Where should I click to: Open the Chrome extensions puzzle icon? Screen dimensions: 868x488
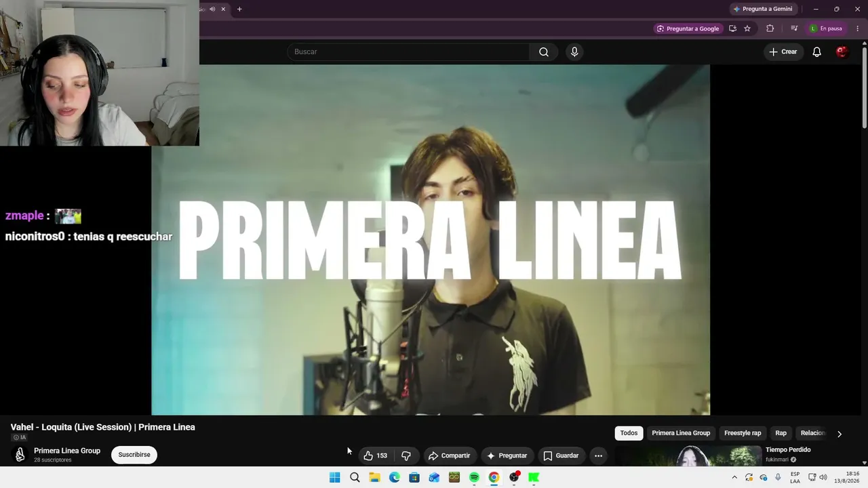[770, 28]
